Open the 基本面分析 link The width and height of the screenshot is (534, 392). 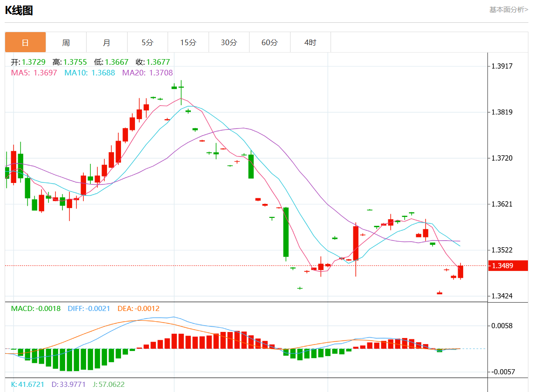tap(508, 9)
